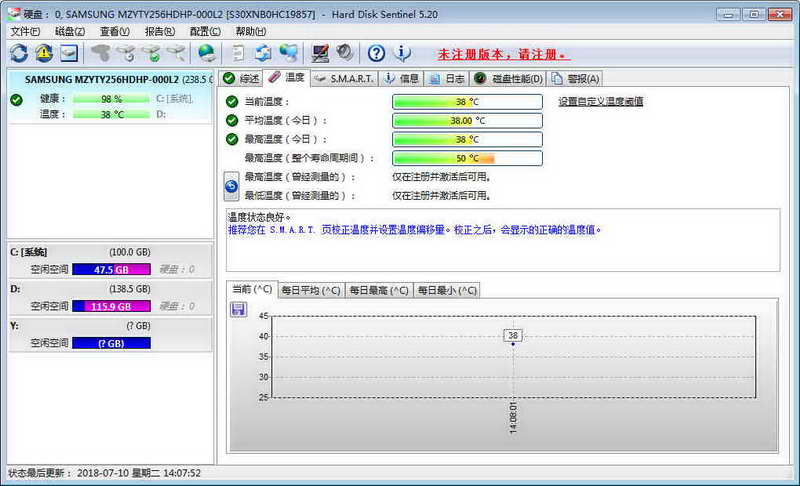Click the 47.5 GB free space bar
The width and height of the screenshot is (800, 486).
[111, 269]
